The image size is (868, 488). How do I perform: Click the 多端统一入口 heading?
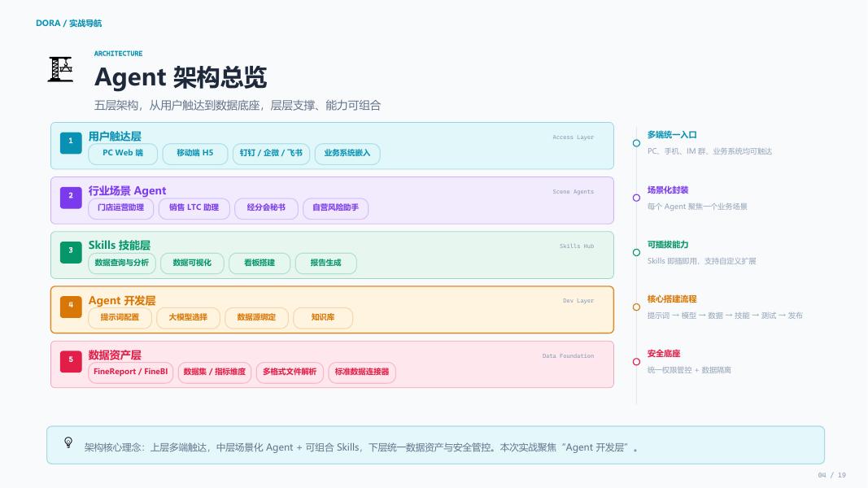tap(672, 134)
